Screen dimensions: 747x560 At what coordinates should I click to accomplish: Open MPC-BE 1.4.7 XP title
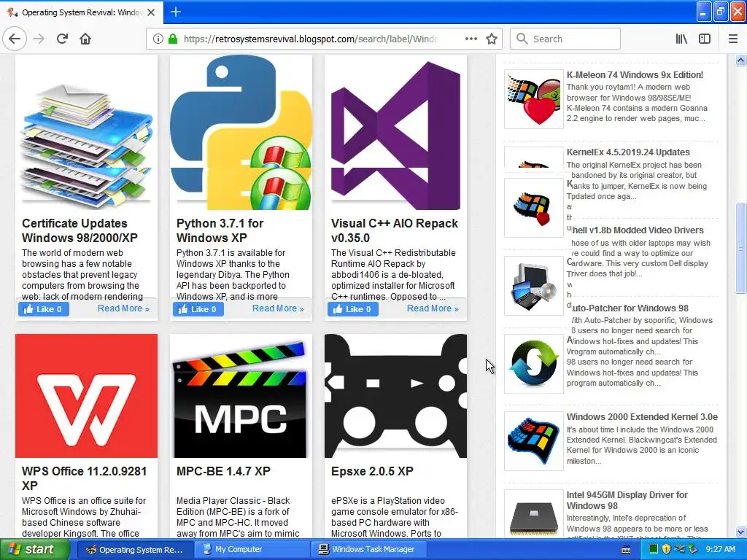pyautogui.click(x=223, y=471)
